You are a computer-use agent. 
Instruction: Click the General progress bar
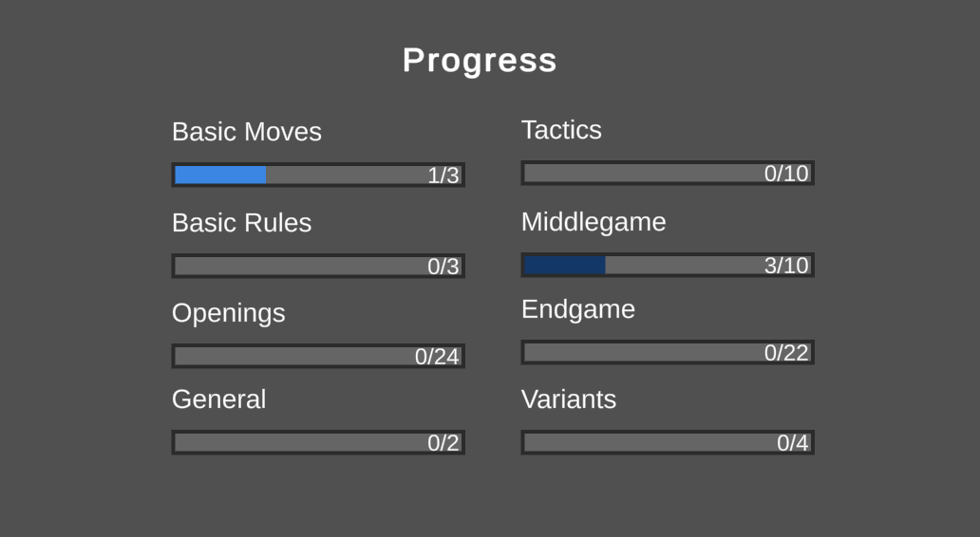click(318, 442)
